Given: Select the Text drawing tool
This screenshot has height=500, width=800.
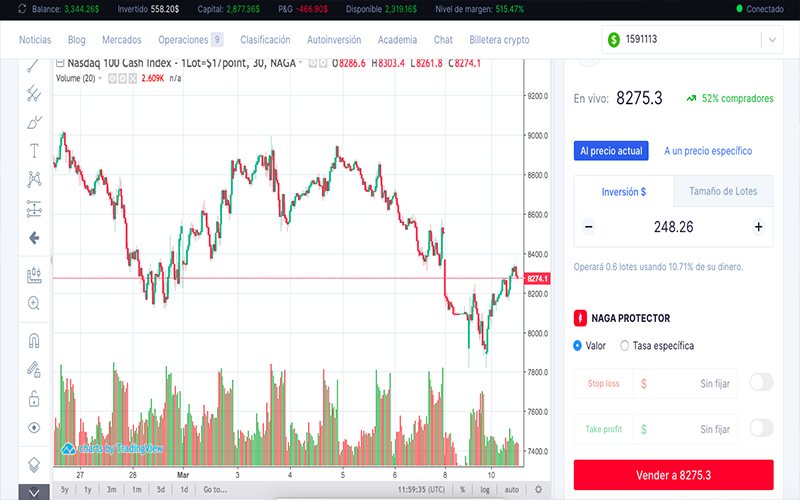Looking at the screenshot, I should coord(34,151).
